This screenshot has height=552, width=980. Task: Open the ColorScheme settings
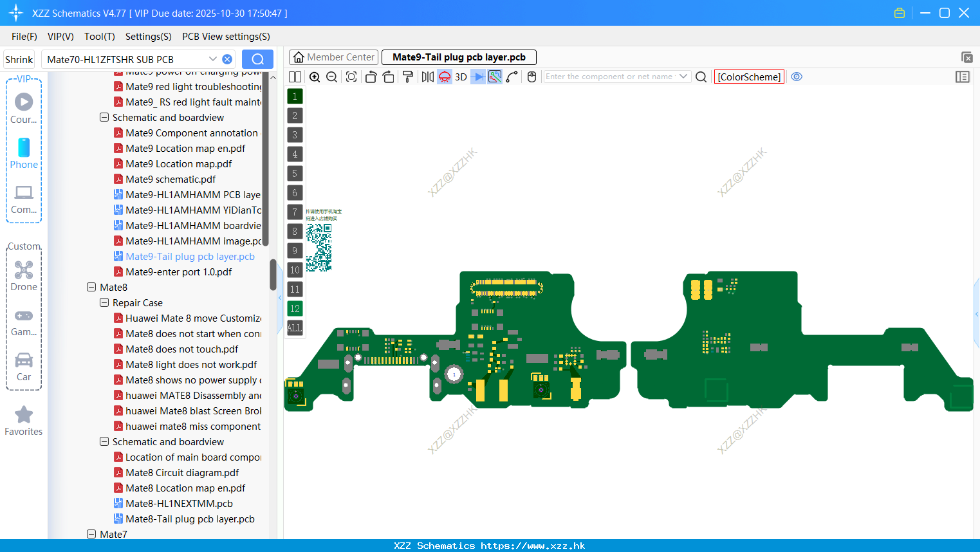click(749, 77)
